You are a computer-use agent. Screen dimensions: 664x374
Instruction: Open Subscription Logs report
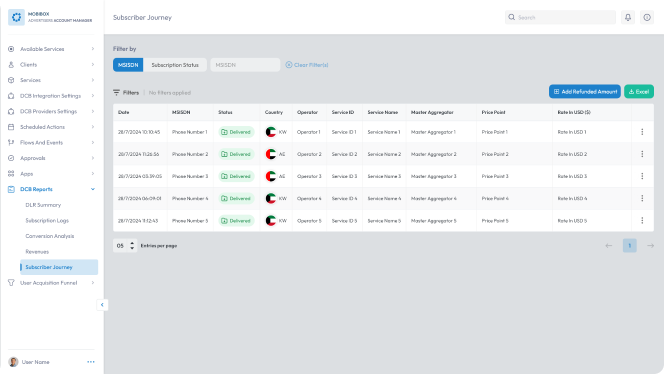(47, 221)
